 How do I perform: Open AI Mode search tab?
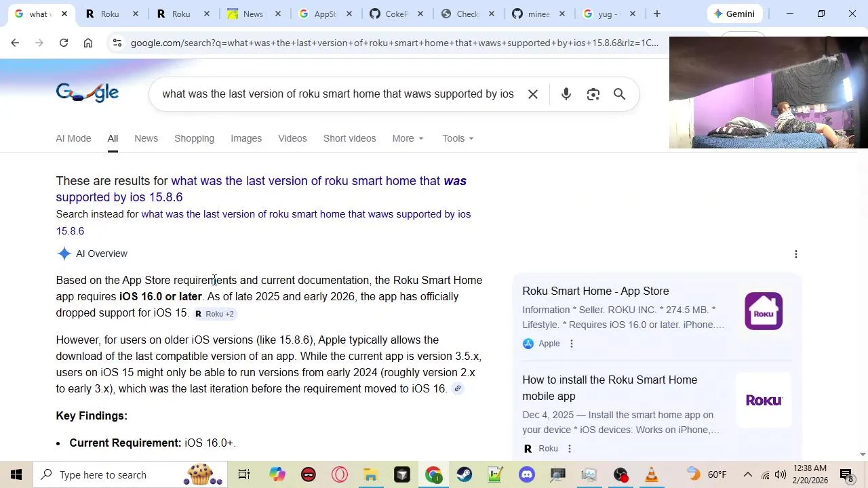point(73,138)
